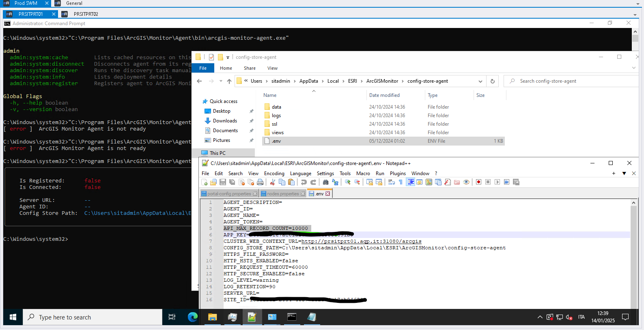The image size is (644, 330).
Task: Open Customize Quick Access Toolbar dropdown
Action: click(x=228, y=57)
